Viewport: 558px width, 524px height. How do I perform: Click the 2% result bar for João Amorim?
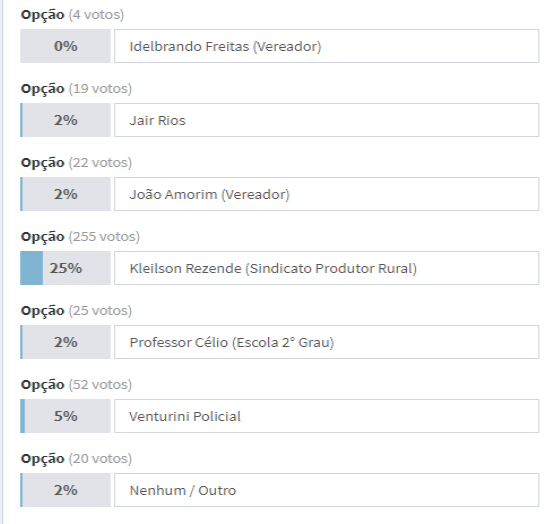pos(65,194)
